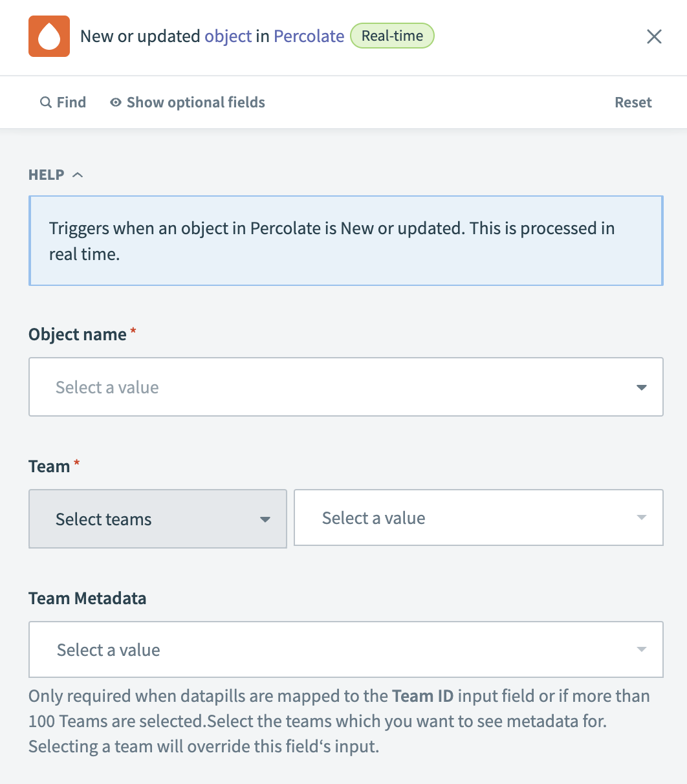
Task: Reset the trigger configuration
Action: [x=633, y=102]
